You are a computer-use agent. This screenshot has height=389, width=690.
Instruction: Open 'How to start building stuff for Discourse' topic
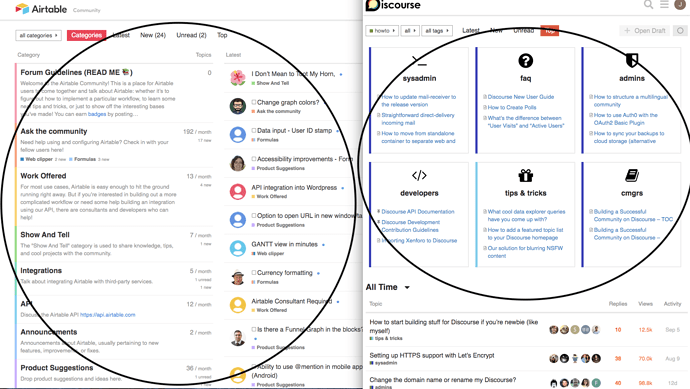454,326
